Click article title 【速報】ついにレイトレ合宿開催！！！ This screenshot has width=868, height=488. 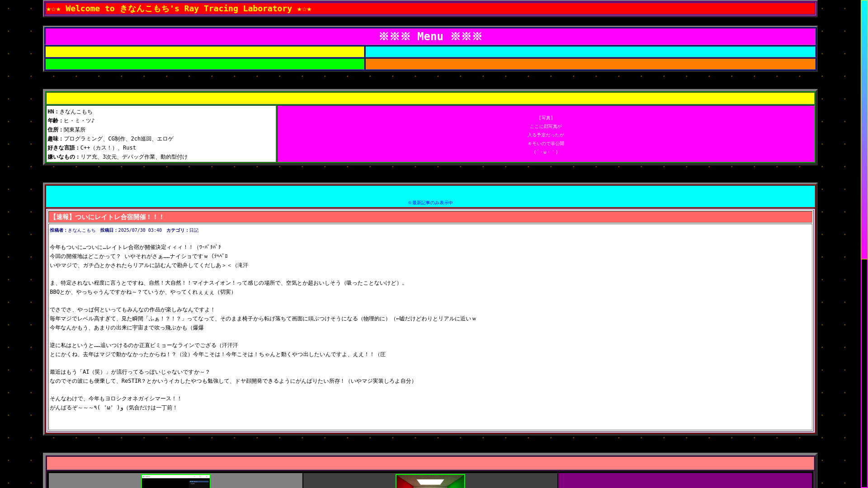pos(107,217)
